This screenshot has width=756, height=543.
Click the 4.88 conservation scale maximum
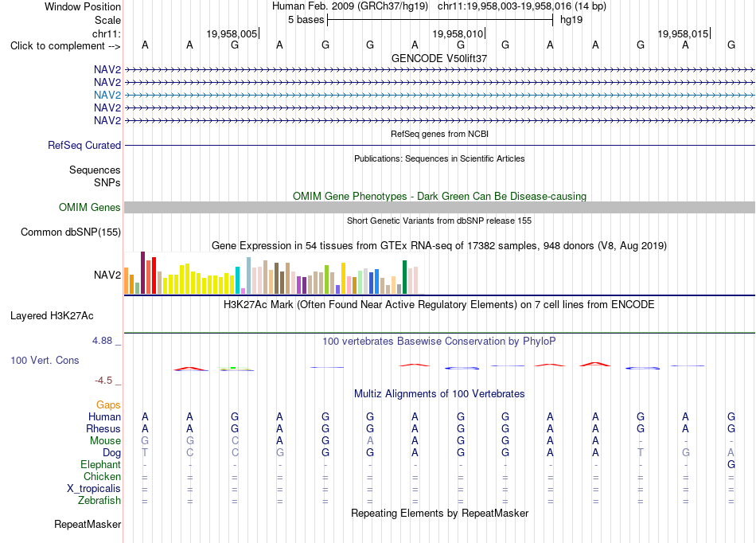pos(102,341)
